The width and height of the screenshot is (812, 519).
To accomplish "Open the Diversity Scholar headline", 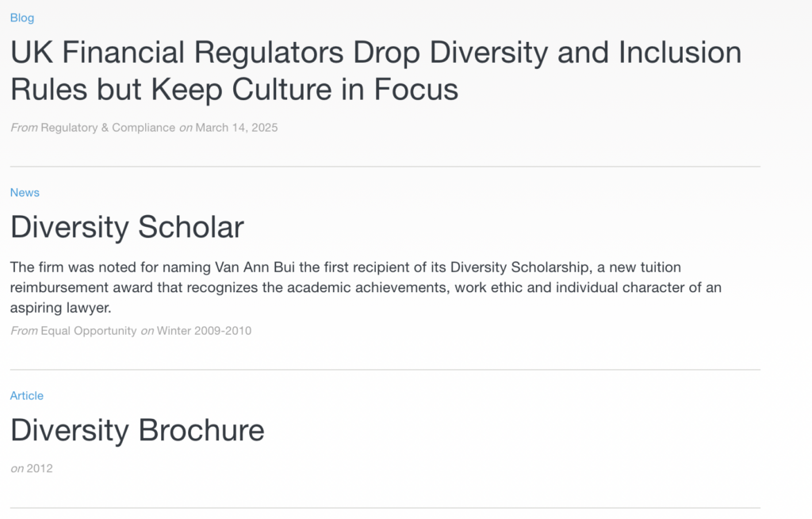I will tap(127, 227).
